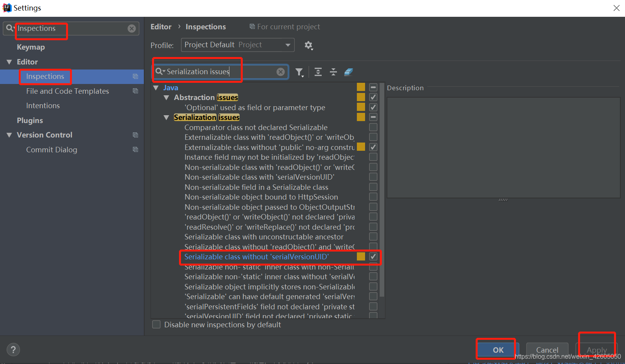
Task: Confirm settings with the OK button
Action: [x=498, y=350]
